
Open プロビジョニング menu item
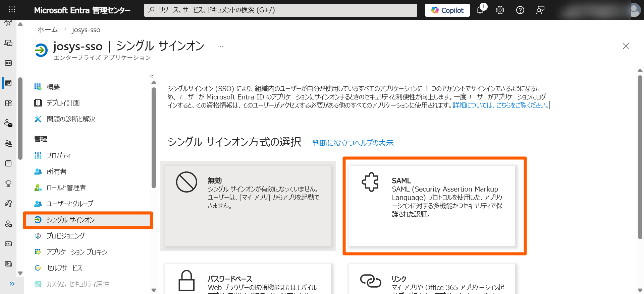(65, 236)
